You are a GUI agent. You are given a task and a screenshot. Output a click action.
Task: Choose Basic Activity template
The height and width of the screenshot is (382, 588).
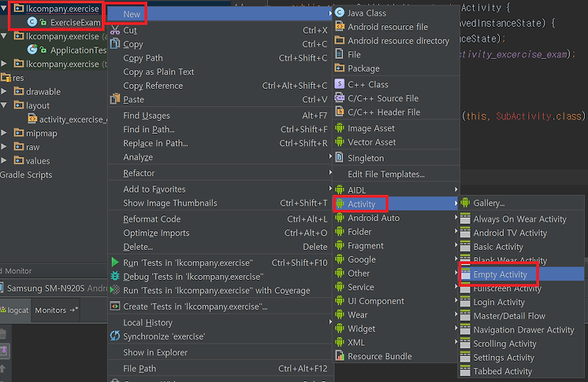[521, 247]
